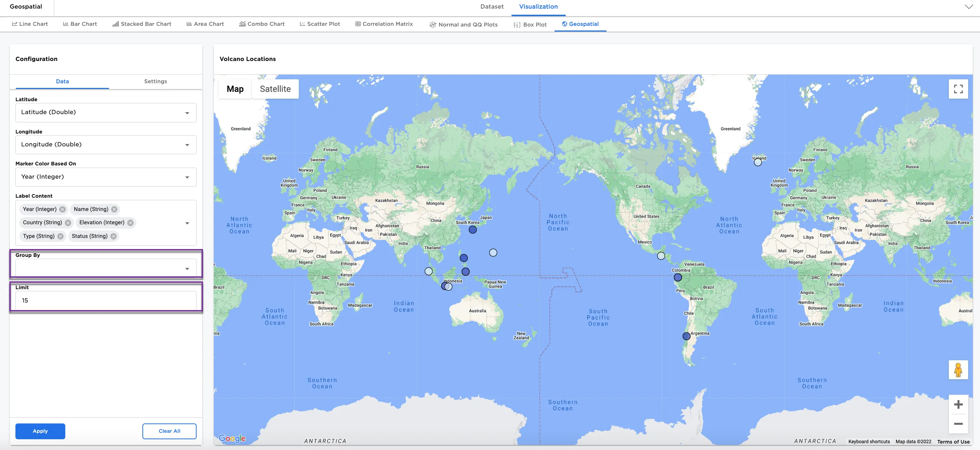Image resolution: width=980 pixels, height=450 pixels.
Task: Open the Latitude dropdown
Action: tap(106, 112)
